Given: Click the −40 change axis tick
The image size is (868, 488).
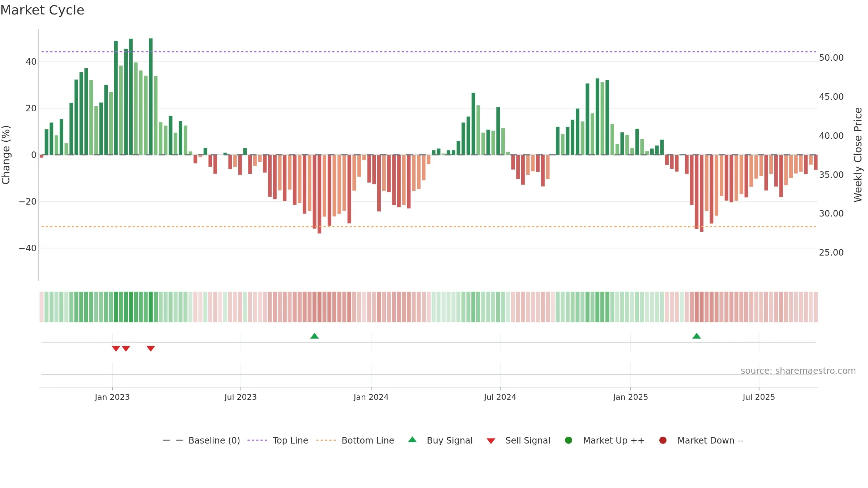Looking at the screenshot, I should click(28, 248).
